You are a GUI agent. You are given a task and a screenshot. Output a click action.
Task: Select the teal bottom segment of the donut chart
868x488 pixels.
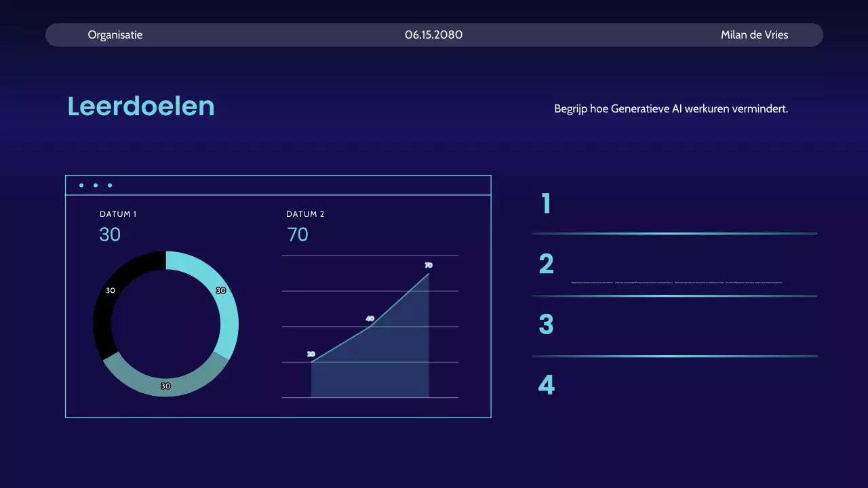[165, 386]
